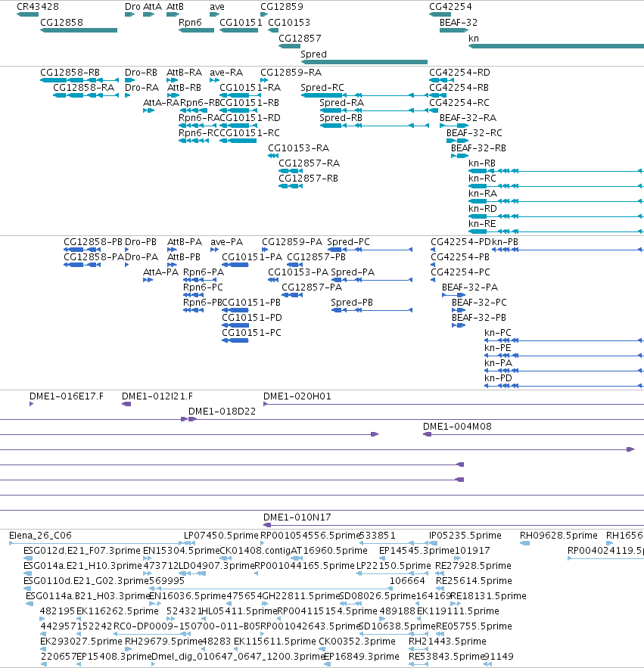Click the CG10151-PD protein label
Viewport: 644px width, 668px height.
click(x=252, y=318)
